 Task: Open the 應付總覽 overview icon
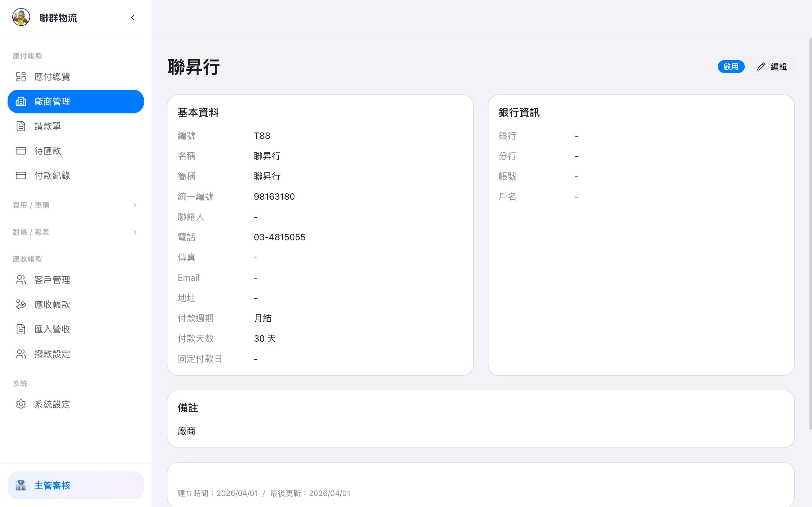21,76
